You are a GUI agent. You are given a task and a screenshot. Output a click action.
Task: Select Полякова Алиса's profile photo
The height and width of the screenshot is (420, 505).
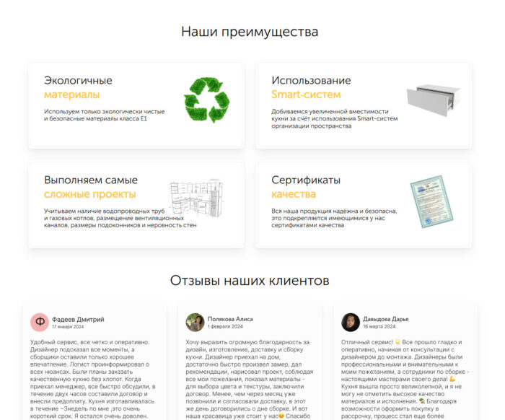tap(195, 322)
